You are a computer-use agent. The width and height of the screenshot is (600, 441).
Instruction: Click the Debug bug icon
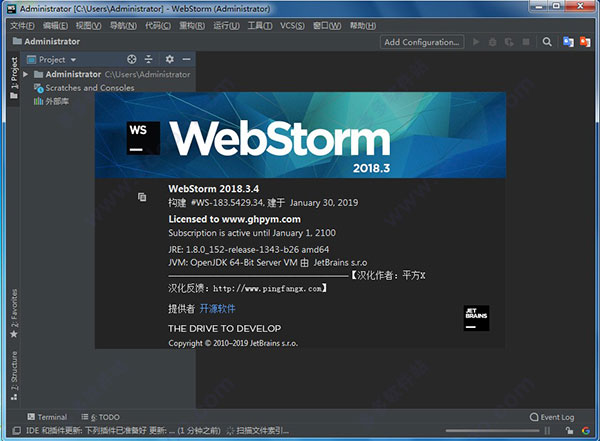492,42
